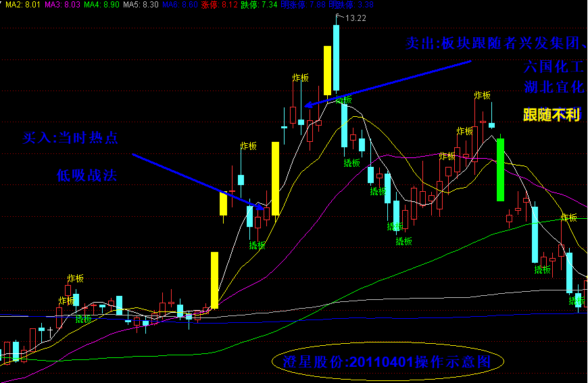
Task: Click the large solid green candlestick
Action: click(500, 170)
